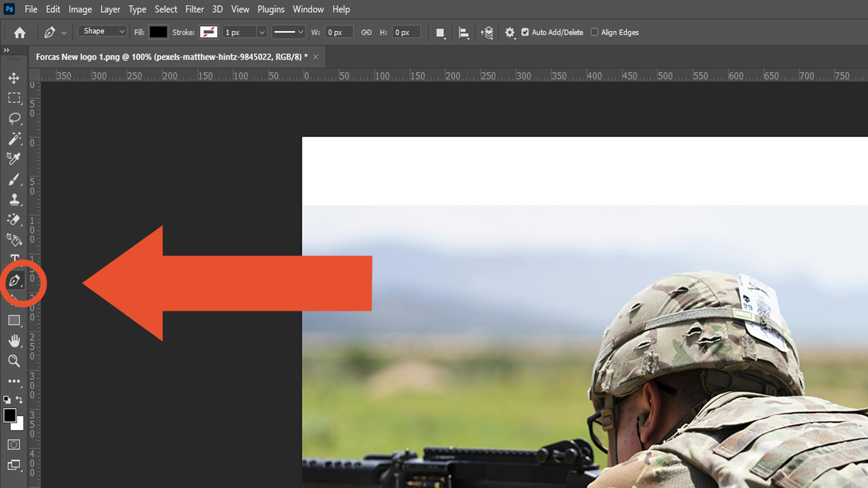The image size is (868, 488).
Task: Click the background color swatch
Action: 20,426
